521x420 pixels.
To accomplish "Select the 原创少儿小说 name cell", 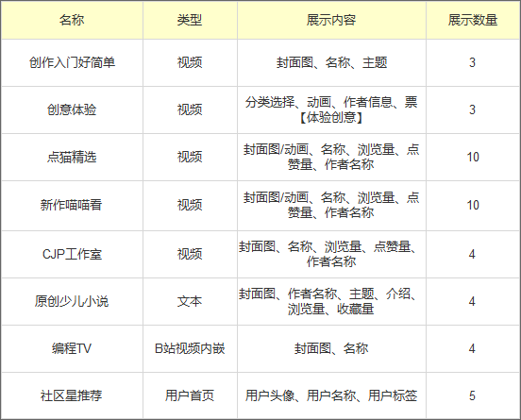I will 72,301.
